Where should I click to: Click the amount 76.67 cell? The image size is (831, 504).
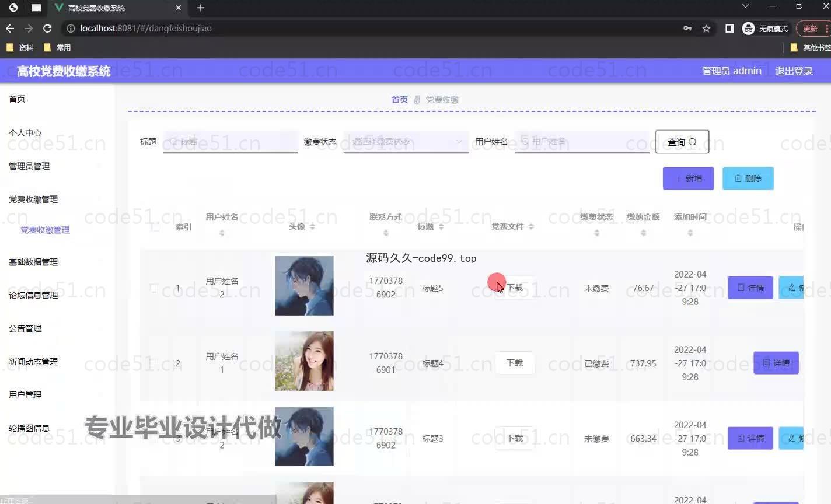tap(643, 288)
